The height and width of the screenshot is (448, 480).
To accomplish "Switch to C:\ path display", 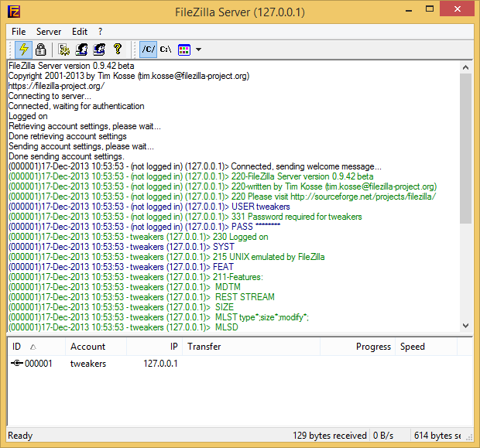I will click(166, 50).
